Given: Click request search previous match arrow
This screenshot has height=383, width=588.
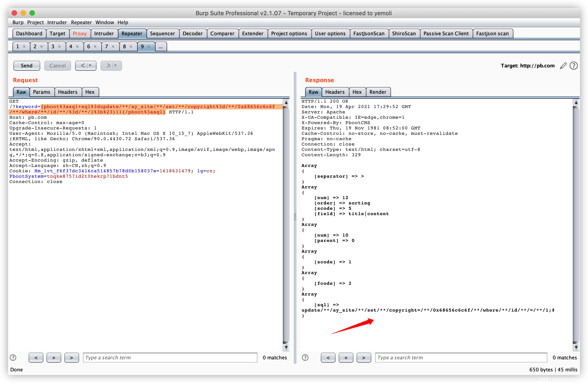Looking at the screenshot, I should (36, 357).
